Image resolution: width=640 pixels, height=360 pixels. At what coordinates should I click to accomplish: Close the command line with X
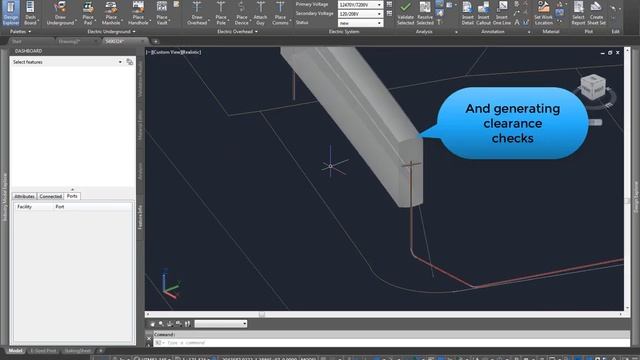click(x=149, y=338)
